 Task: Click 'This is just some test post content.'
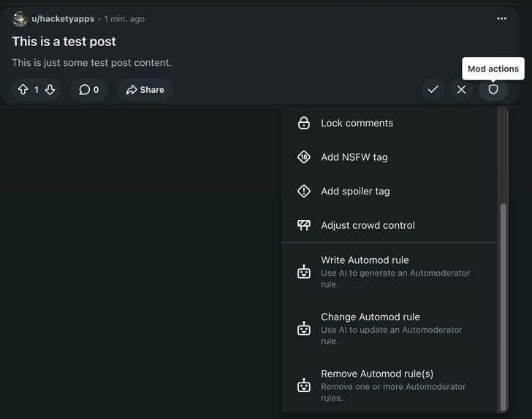click(91, 62)
